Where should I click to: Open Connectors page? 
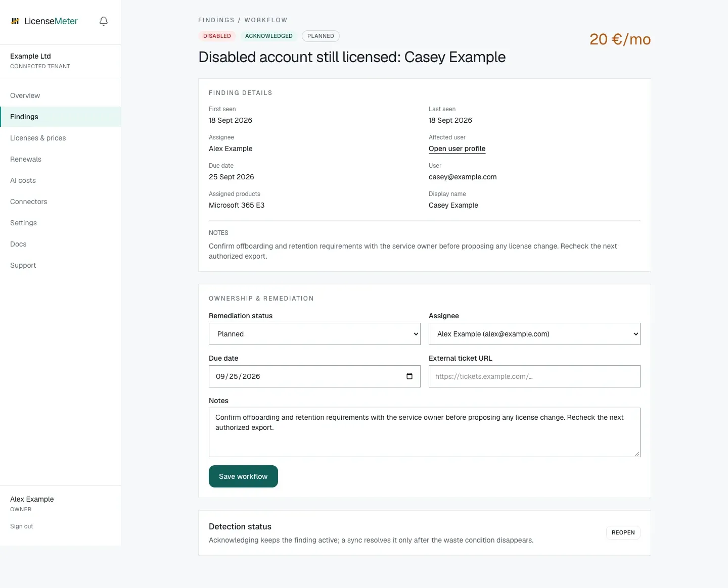(60, 202)
